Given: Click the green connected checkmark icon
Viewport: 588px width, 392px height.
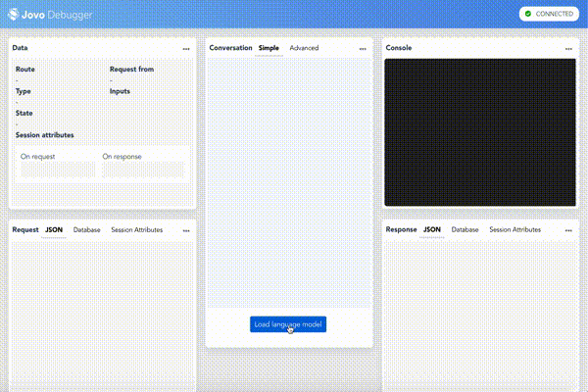Looking at the screenshot, I should tap(528, 14).
